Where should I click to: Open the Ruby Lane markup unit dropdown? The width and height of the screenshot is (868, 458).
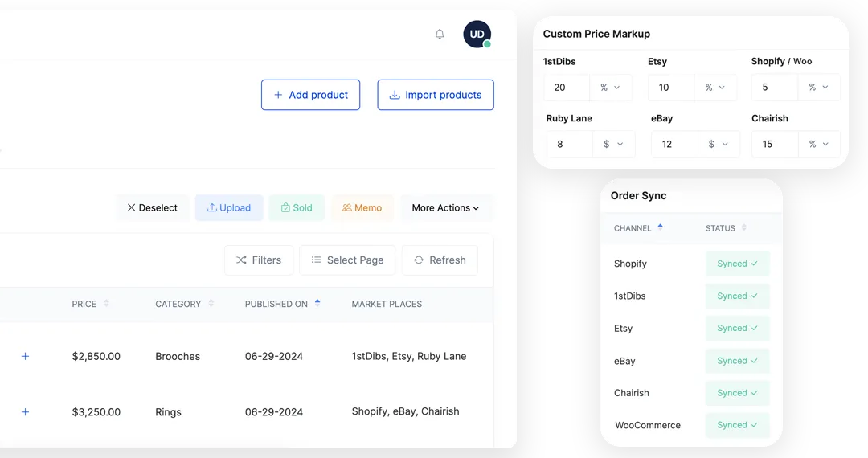point(613,145)
